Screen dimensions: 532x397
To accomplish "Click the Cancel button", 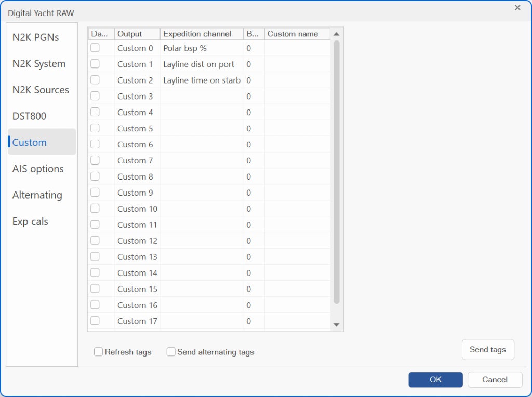I will (x=495, y=379).
